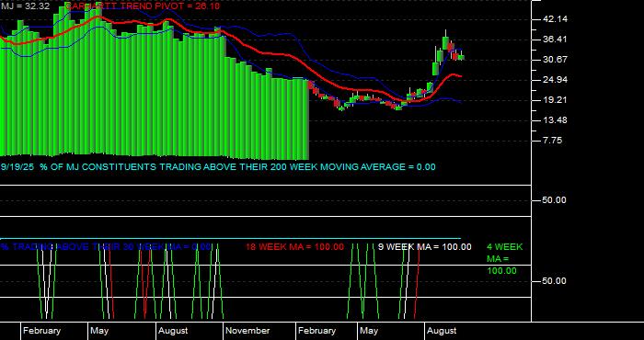Click the first August date marker
Viewport: 644px width, 340px height.
[173, 331]
